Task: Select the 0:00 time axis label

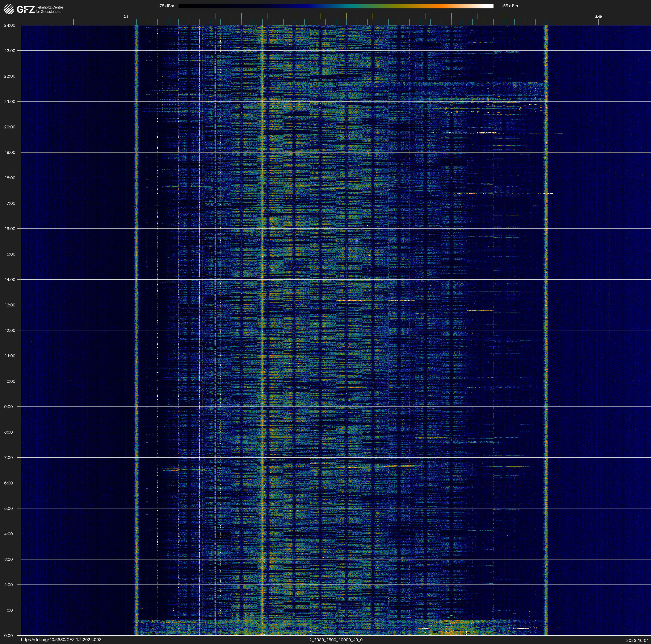Action: click(x=8, y=636)
